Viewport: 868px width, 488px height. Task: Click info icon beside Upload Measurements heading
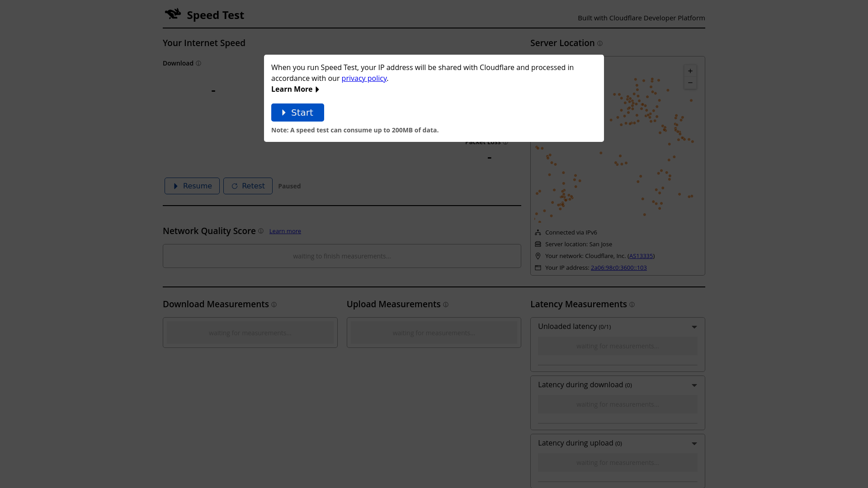[446, 305]
